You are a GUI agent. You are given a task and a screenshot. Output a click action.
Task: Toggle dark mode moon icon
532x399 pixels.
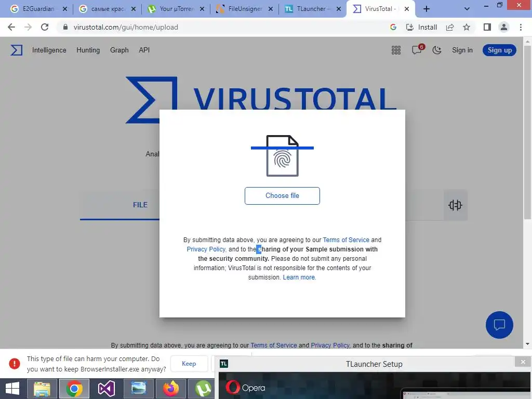pyautogui.click(x=436, y=50)
